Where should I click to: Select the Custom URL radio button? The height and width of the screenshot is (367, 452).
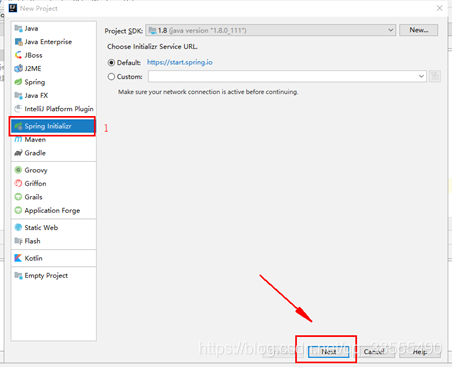pyautogui.click(x=111, y=77)
